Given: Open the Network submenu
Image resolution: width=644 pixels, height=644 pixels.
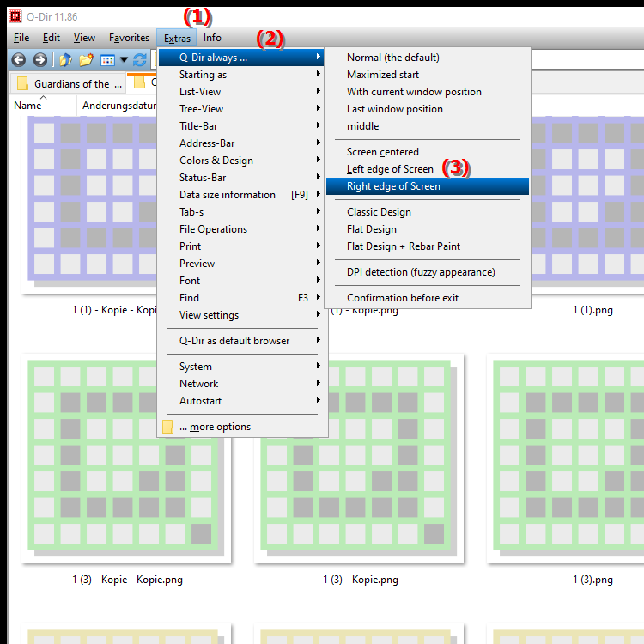Looking at the screenshot, I should (241, 384).
